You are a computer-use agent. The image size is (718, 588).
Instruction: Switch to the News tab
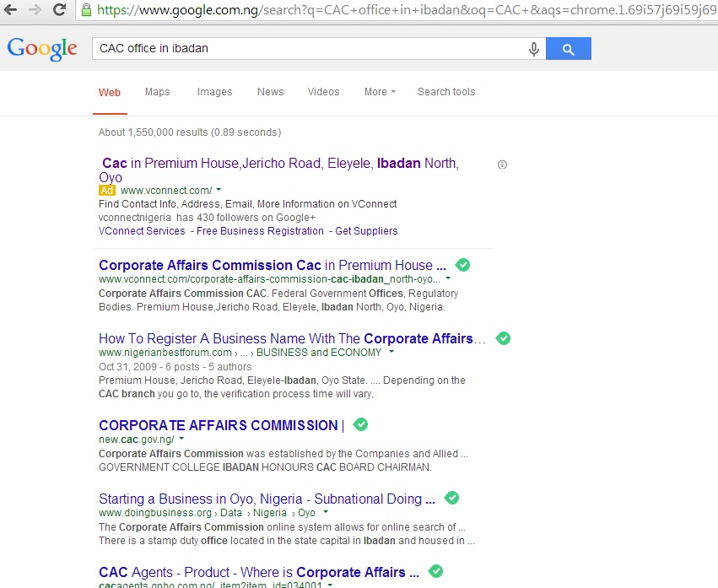click(270, 92)
